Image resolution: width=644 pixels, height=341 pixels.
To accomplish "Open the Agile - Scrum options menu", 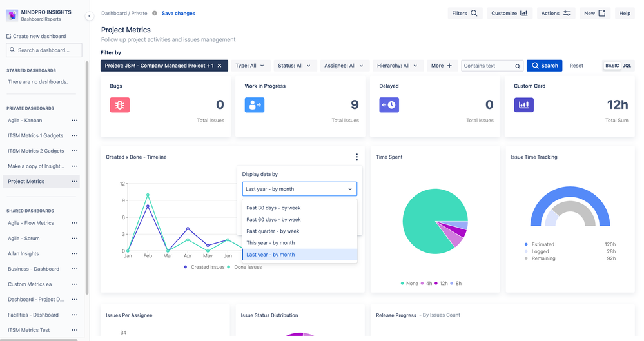I will coord(74,239).
